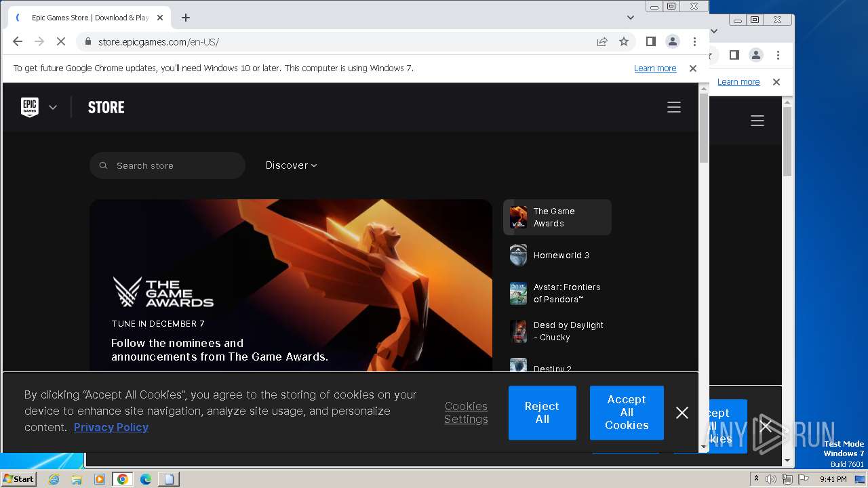Image resolution: width=868 pixels, height=488 pixels.
Task: Open the tab search chevron
Action: [x=631, y=18]
